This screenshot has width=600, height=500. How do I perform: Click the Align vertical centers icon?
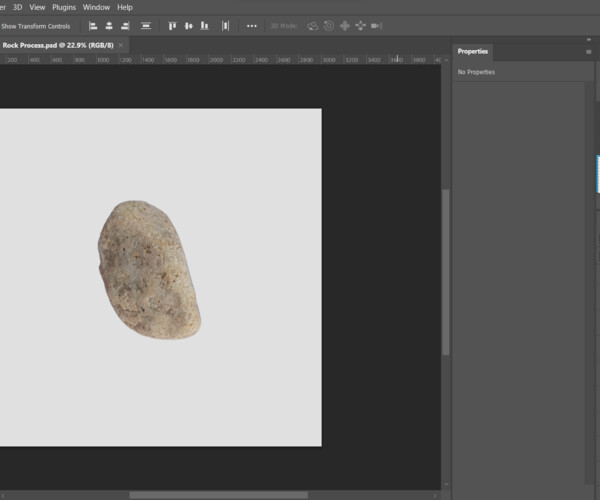point(189,26)
